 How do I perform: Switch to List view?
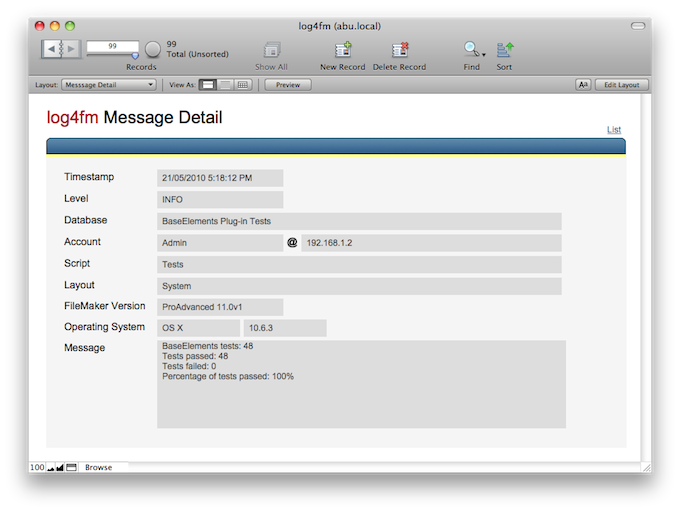coord(225,85)
